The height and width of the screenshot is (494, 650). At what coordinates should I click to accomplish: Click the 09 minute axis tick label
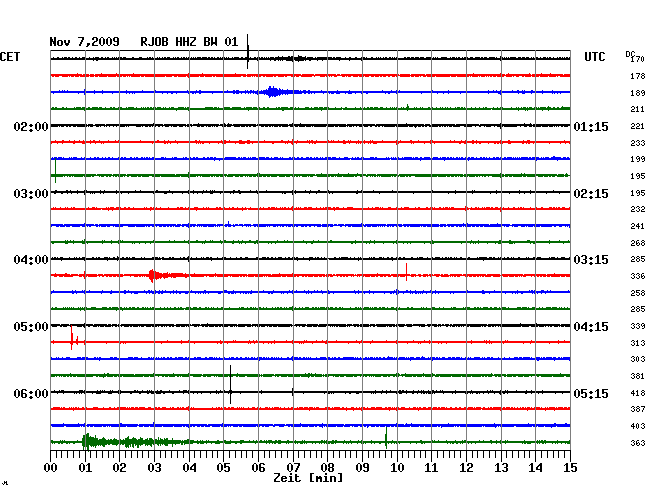click(x=362, y=467)
